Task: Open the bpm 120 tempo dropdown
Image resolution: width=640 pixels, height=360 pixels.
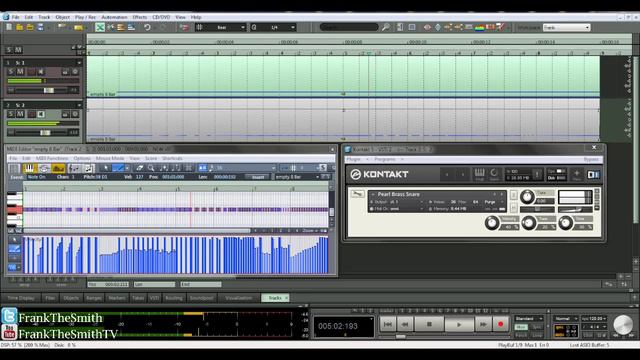Action: [x=593, y=318]
